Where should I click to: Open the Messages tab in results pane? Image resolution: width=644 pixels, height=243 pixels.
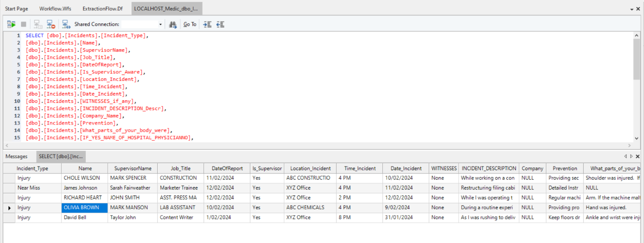click(17, 157)
